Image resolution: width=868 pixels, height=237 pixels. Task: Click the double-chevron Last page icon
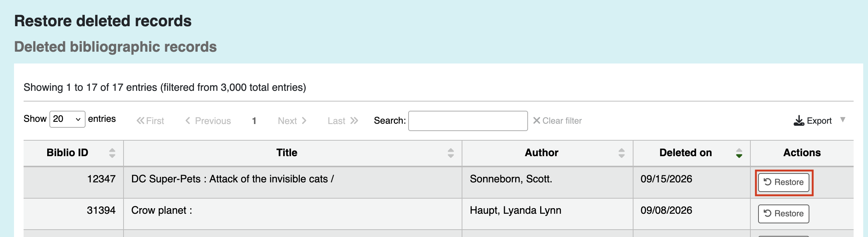tap(354, 121)
